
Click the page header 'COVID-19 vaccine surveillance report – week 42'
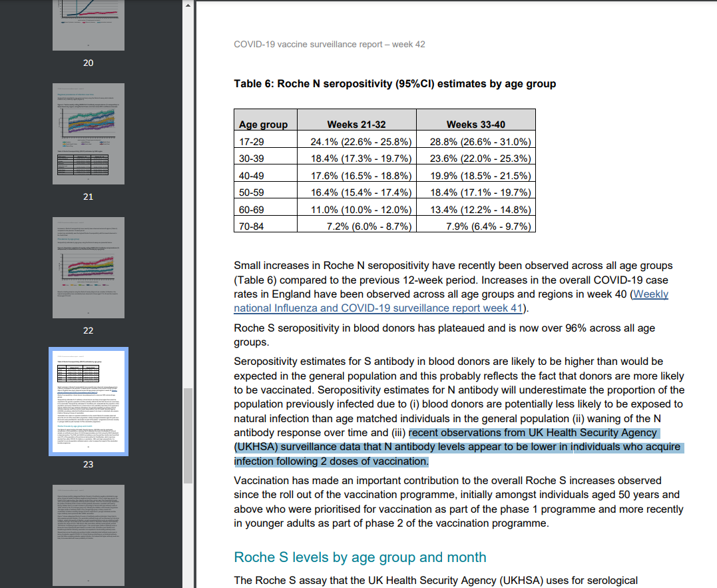330,45
